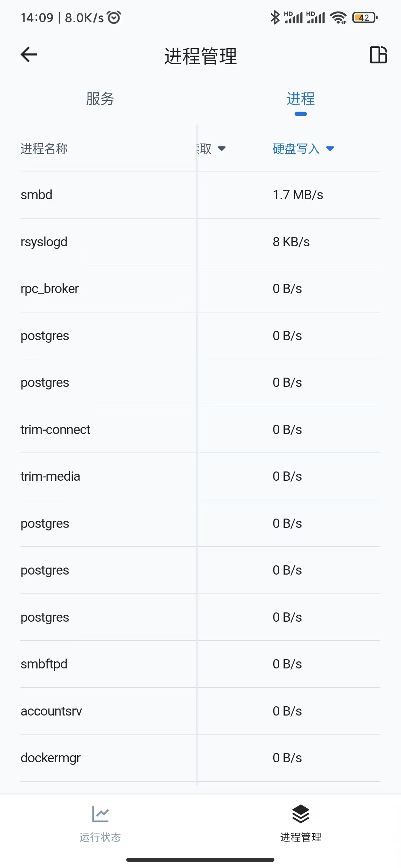
Task: Sort by 硬盘写入 dropdown arrow
Action: pyautogui.click(x=330, y=149)
